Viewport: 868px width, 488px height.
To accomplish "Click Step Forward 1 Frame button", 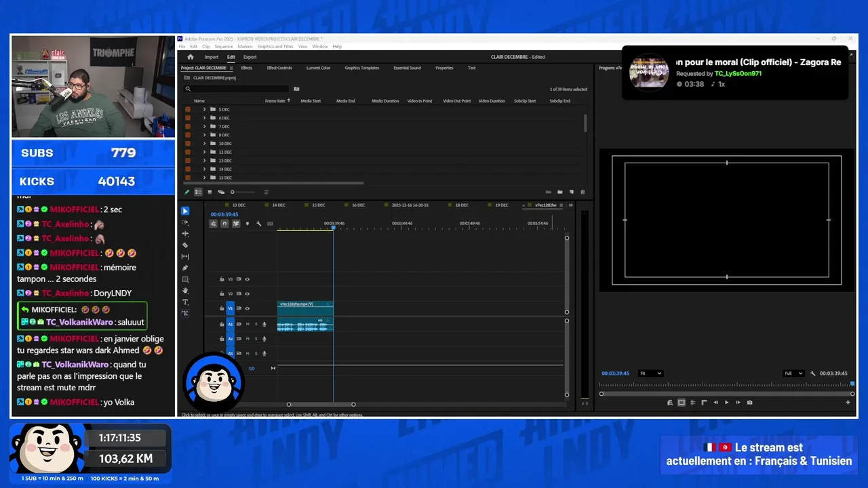I will (x=738, y=403).
